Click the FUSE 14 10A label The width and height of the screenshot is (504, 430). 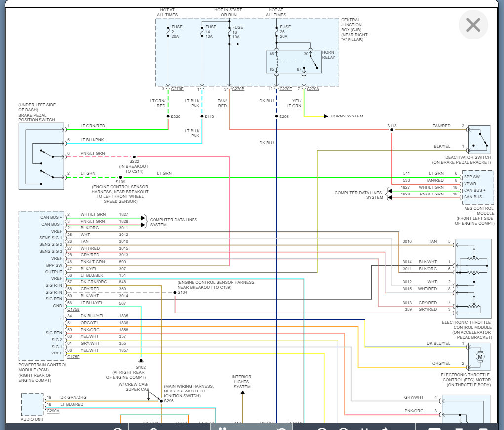coord(211,32)
